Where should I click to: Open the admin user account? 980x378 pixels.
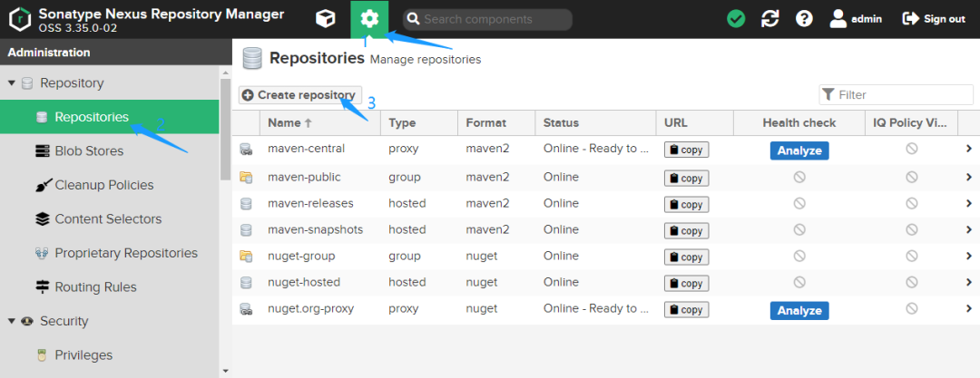click(856, 19)
